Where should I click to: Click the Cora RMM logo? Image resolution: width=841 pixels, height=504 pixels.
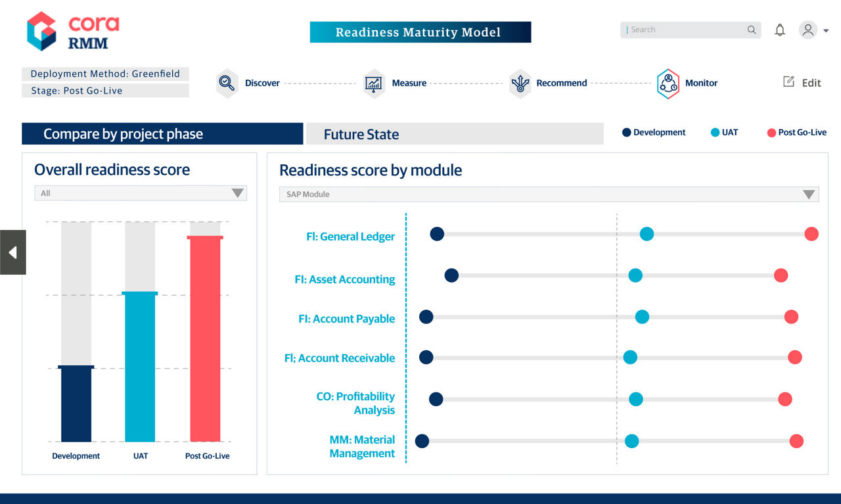73,32
